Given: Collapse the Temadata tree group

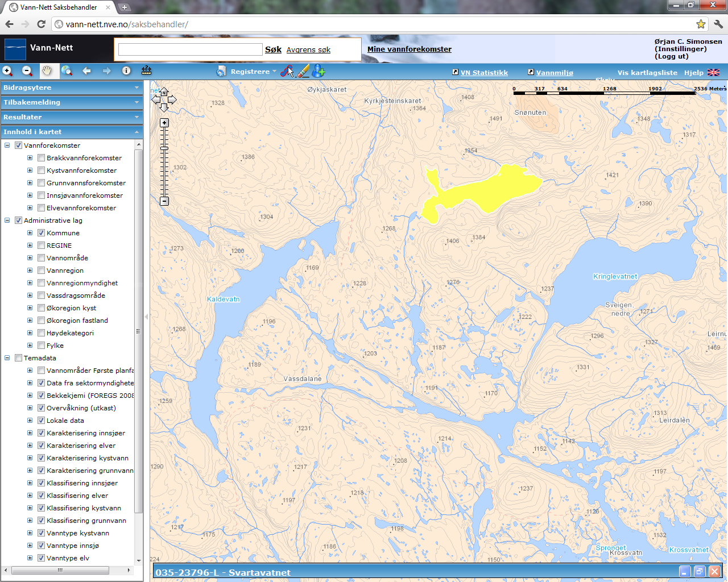Looking at the screenshot, I should pyautogui.click(x=7, y=358).
